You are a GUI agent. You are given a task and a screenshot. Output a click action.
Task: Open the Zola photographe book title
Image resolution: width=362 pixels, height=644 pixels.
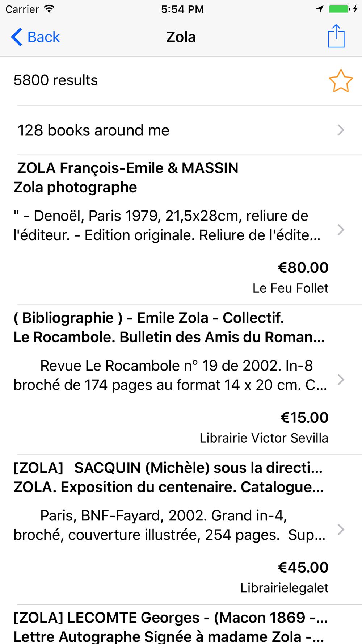(x=75, y=187)
